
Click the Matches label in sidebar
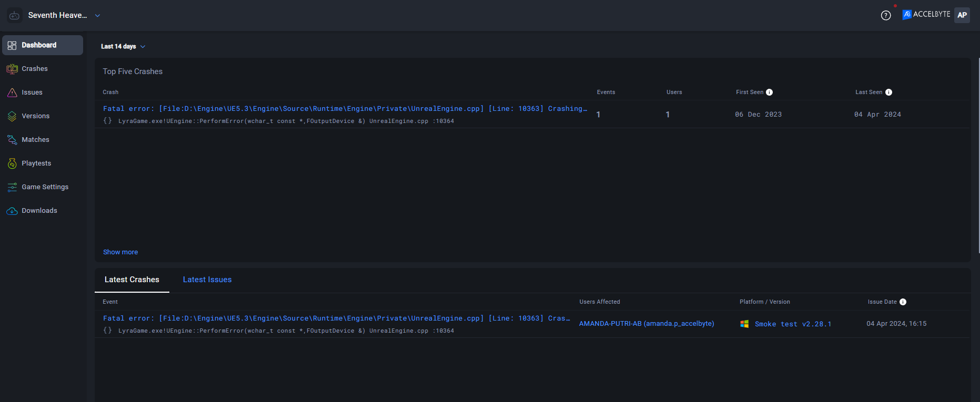tap(35, 140)
